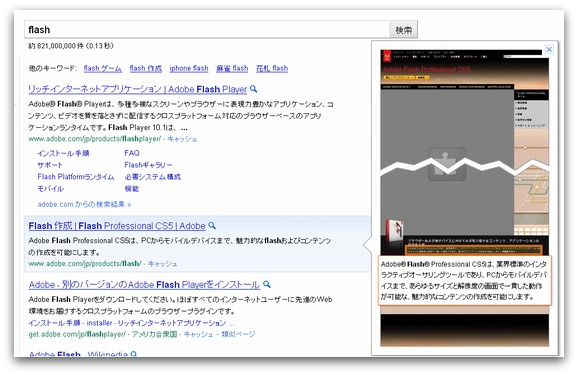578x375 pixels.
Task: Open the '花札 flash' related keyword link
Action: [272, 68]
